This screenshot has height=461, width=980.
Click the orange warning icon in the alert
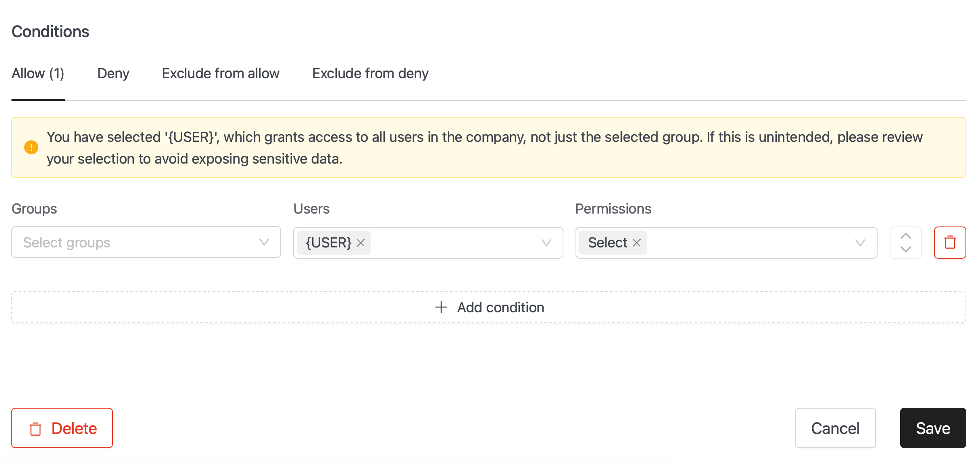pos(31,147)
